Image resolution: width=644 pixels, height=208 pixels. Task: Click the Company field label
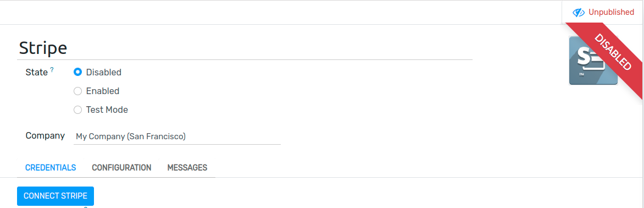click(x=45, y=136)
